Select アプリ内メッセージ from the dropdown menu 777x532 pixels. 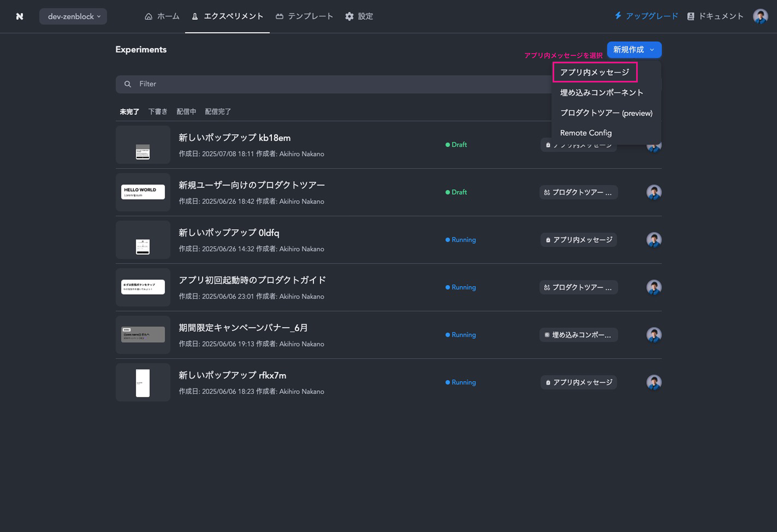click(595, 72)
